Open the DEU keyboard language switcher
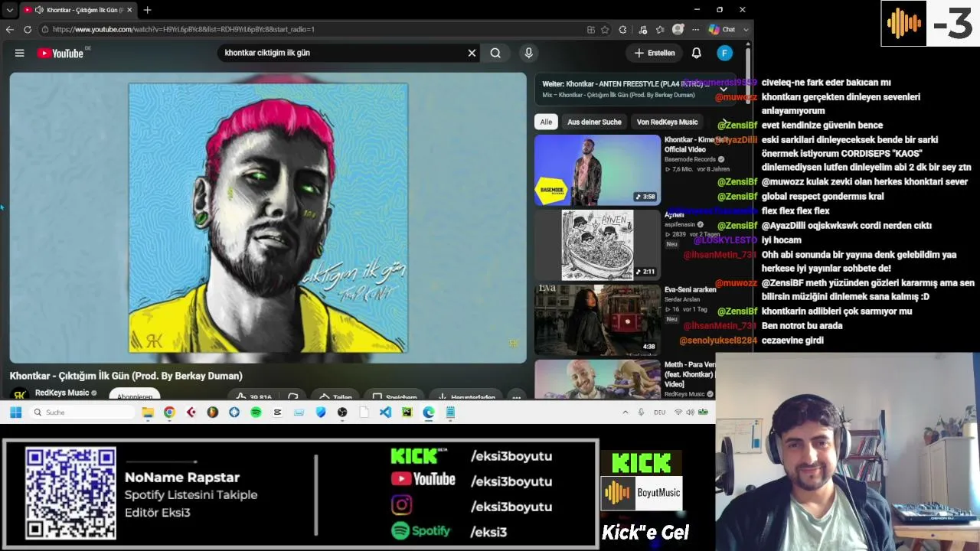Screen dimensions: 980x551 [659, 412]
